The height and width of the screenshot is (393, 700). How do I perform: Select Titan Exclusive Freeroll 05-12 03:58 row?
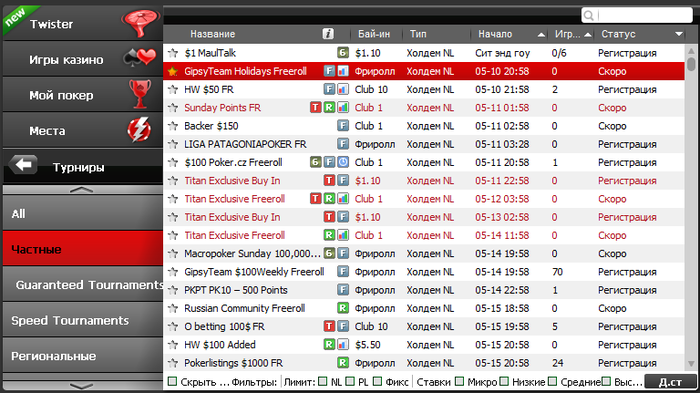424,199
